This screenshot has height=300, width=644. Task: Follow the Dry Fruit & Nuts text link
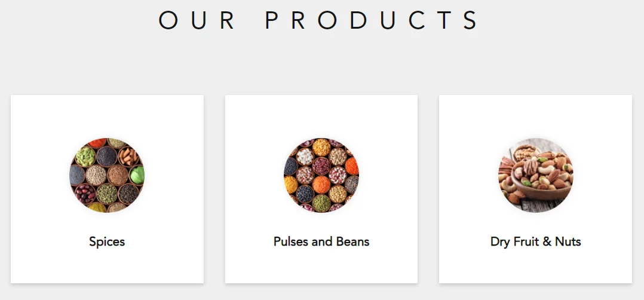(x=535, y=241)
